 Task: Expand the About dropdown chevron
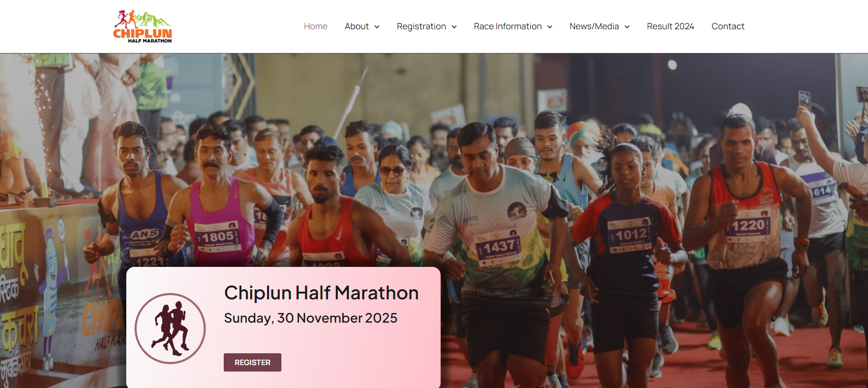pyautogui.click(x=377, y=27)
